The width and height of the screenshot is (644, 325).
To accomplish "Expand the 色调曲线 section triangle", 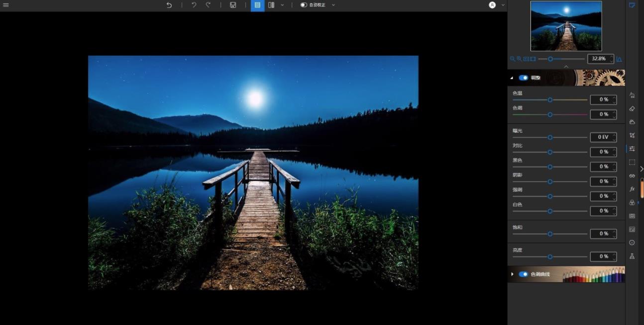I will coord(512,274).
